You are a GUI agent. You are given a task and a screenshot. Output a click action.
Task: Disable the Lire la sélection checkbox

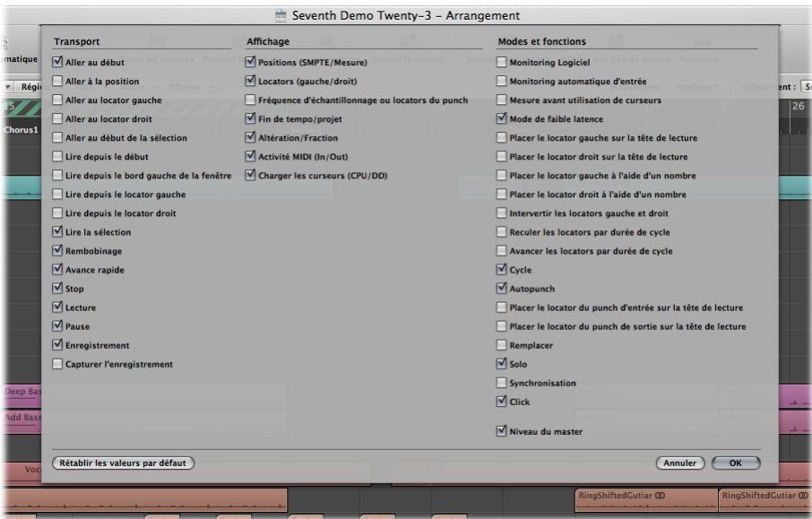click(x=57, y=232)
